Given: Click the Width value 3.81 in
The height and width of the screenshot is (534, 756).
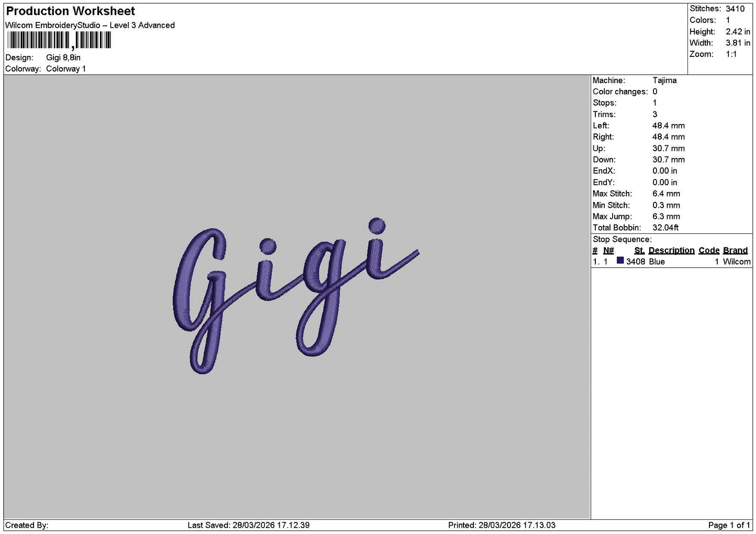Looking at the screenshot, I should click(738, 43).
